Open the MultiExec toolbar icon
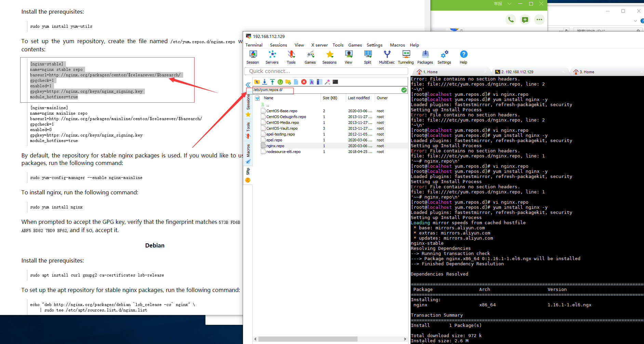Image resolution: width=644 pixels, height=344 pixels. coord(387,57)
